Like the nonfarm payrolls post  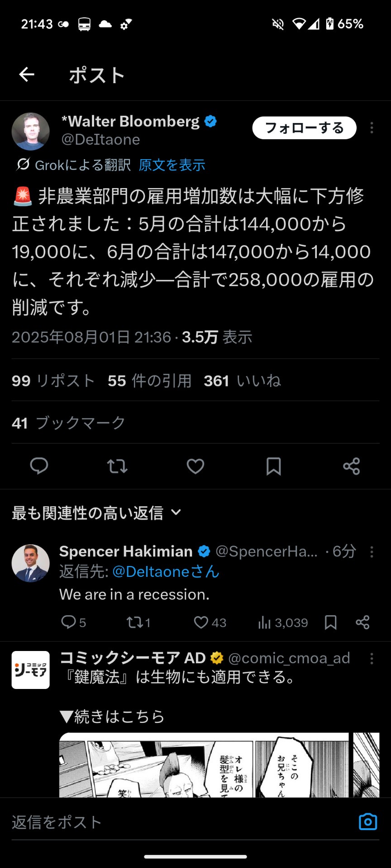195,466
